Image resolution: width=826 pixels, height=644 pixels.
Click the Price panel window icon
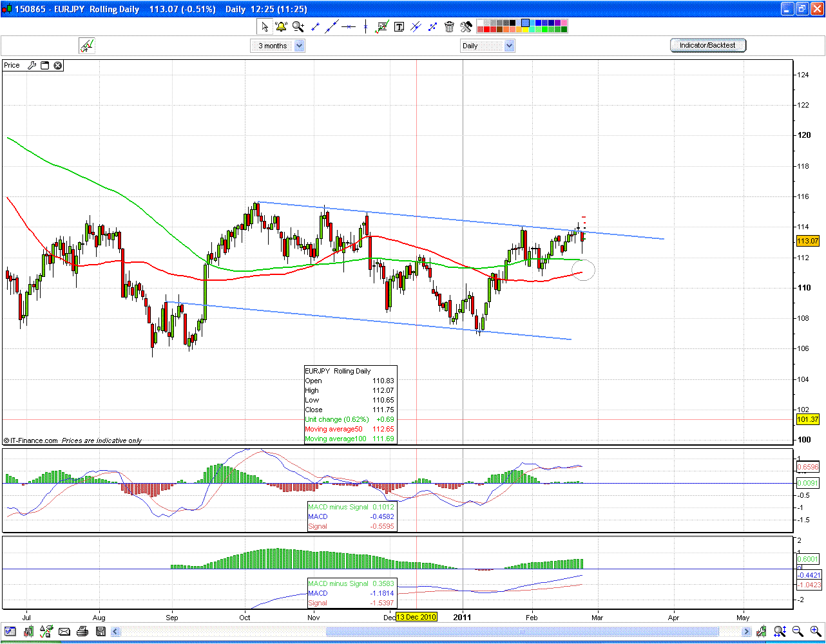point(45,65)
